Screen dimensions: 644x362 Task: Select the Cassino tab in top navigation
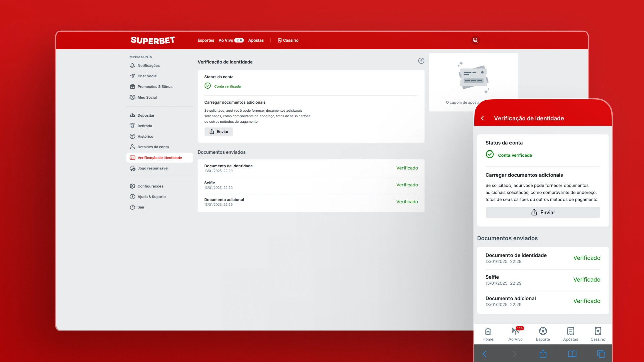coord(287,40)
